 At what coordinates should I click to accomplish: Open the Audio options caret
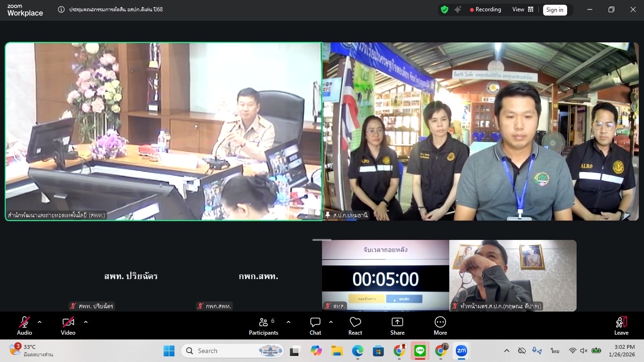point(40,322)
